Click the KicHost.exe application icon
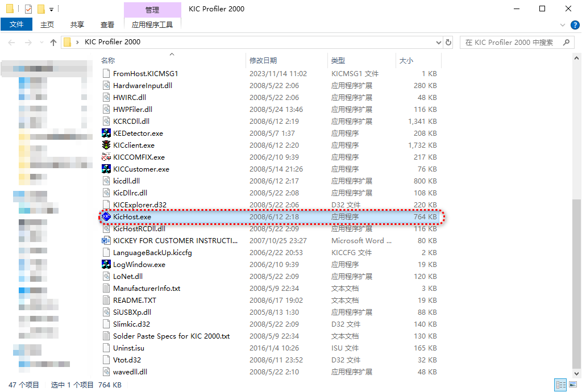This screenshot has height=392, width=582. point(106,216)
